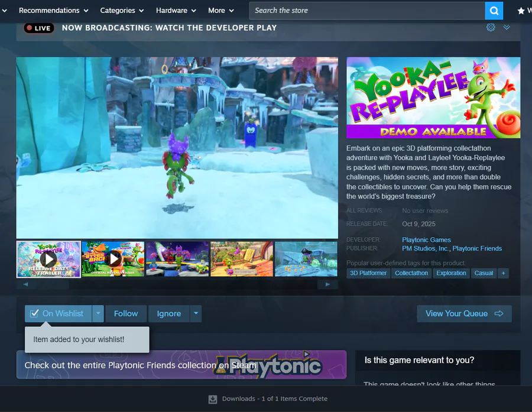Viewport: 532px width, 412px height.
Task: Click the thumbnail strip scrollbar track
Action: (x=177, y=284)
